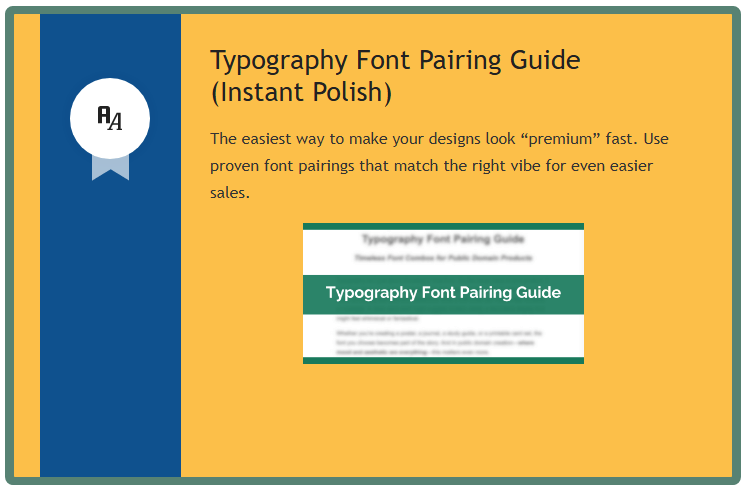Open the 'Typography Font Pairing Guide' heading
This screenshot has width=746, height=495.
[x=394, y=60]
